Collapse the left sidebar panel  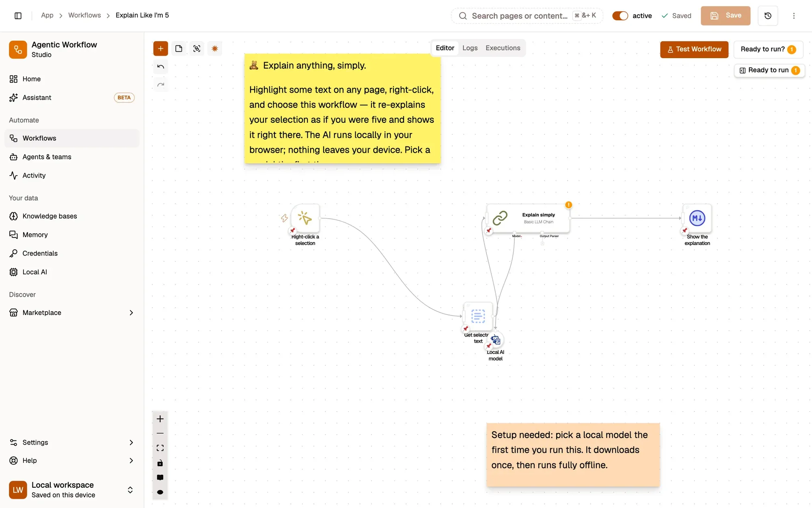[18, 15]
